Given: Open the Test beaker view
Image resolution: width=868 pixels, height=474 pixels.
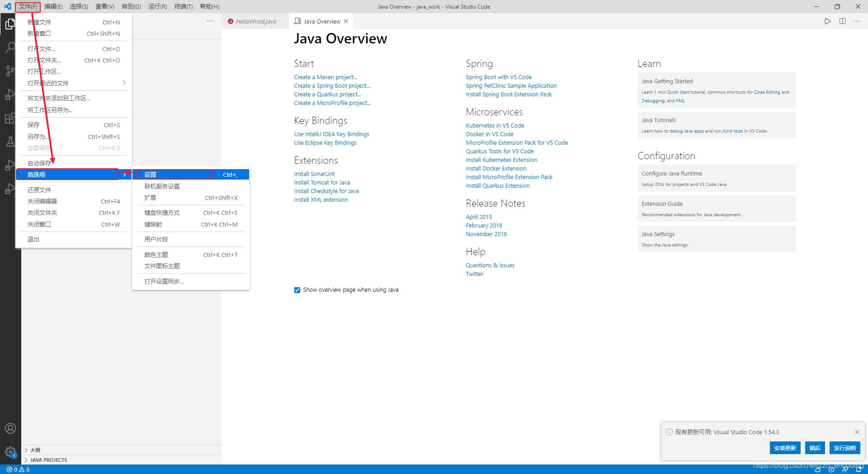Looking at the screenshot, I should pyautogui.click(x=10, y=142).
